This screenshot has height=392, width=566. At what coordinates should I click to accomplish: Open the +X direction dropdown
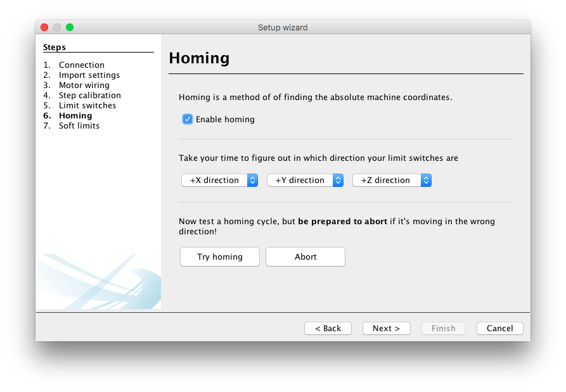pyautogui.click(x=219, y=180)
